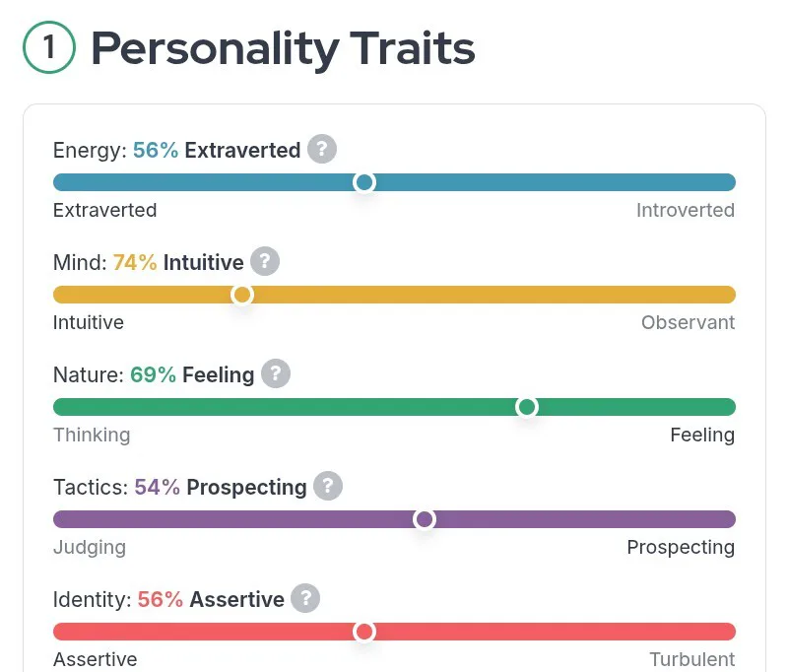Click the circled number 1 badge
Screen dimensions: 788x672
[48, 48]
